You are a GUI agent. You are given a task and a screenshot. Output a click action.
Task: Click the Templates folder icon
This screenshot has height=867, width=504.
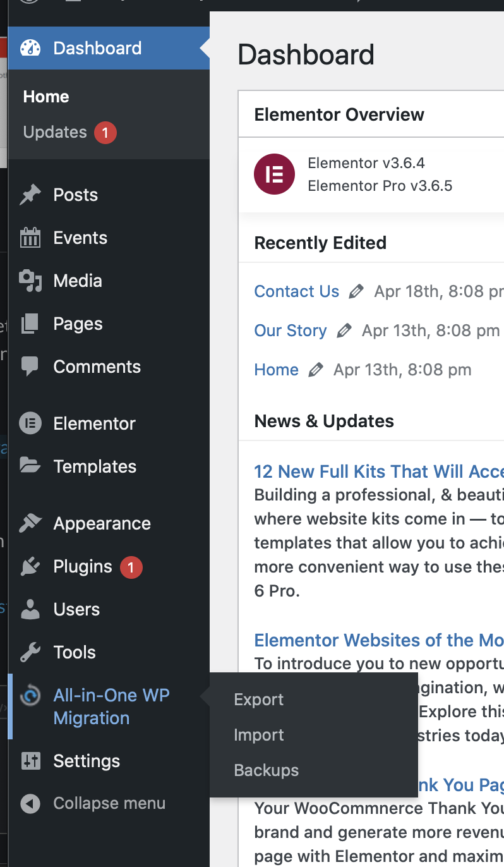coord(30,466)
